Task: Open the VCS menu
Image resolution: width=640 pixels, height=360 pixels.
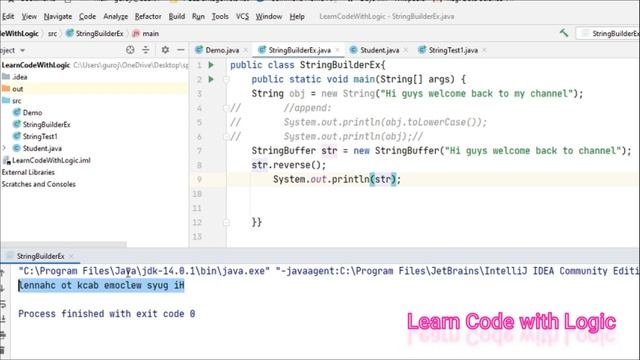Action: coord(242,16)
